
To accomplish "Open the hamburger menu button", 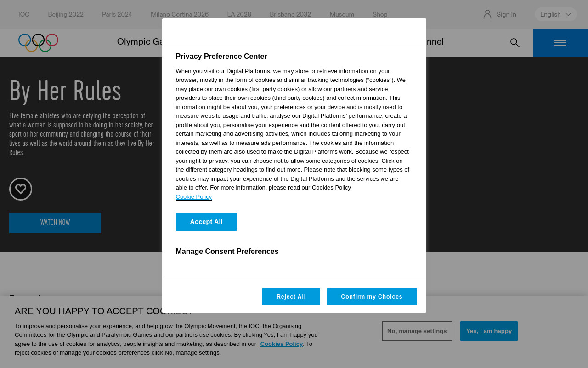I will [x=560, y=43].
